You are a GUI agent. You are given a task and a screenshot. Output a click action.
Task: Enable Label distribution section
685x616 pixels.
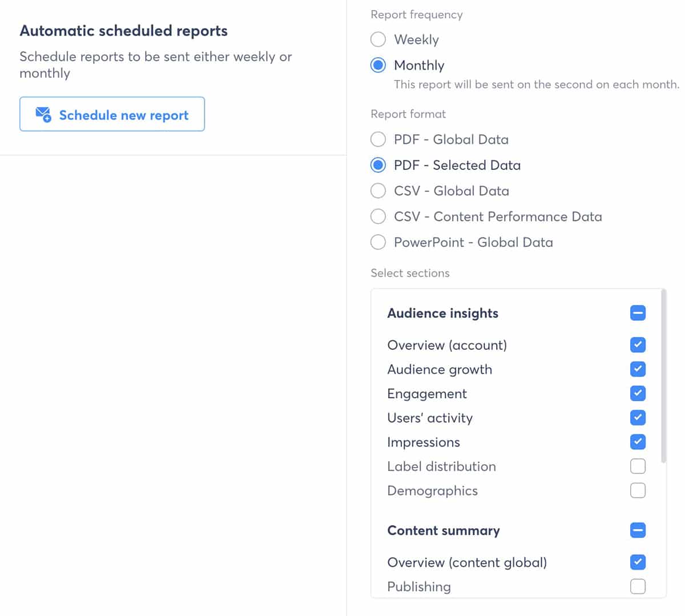pyautogui.click(x=638, y=466)
